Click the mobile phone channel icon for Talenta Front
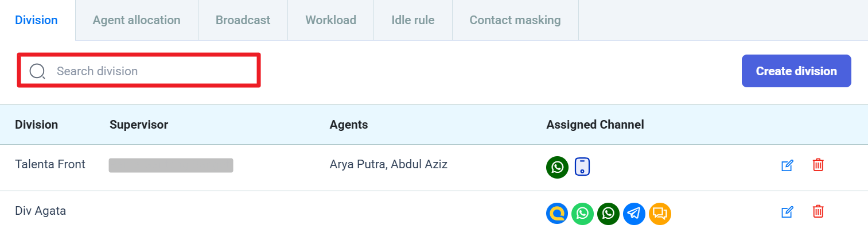Screen dimensions: 868x232 pos(582,167)
